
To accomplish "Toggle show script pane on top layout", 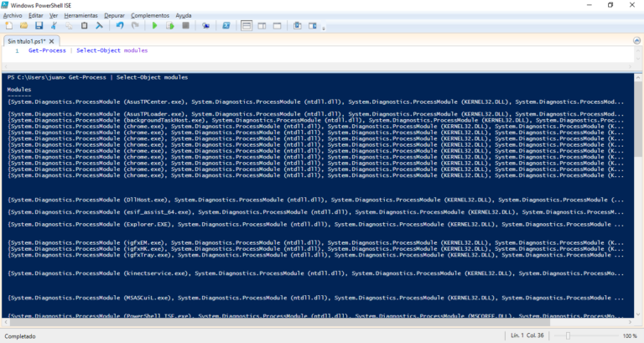I will coord(247,25).
